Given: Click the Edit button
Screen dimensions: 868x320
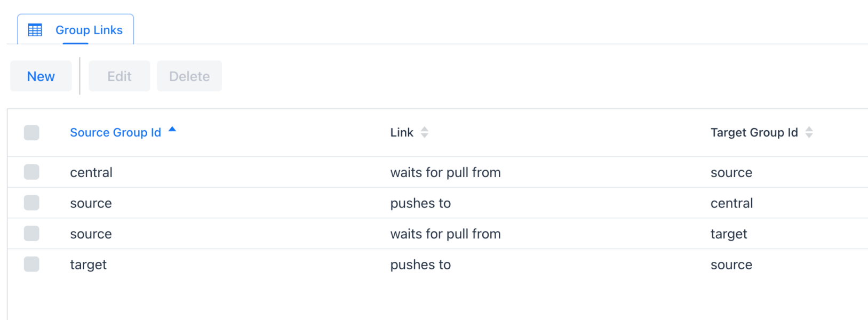Looking at the screenshot, I should (x=119, y=76).
